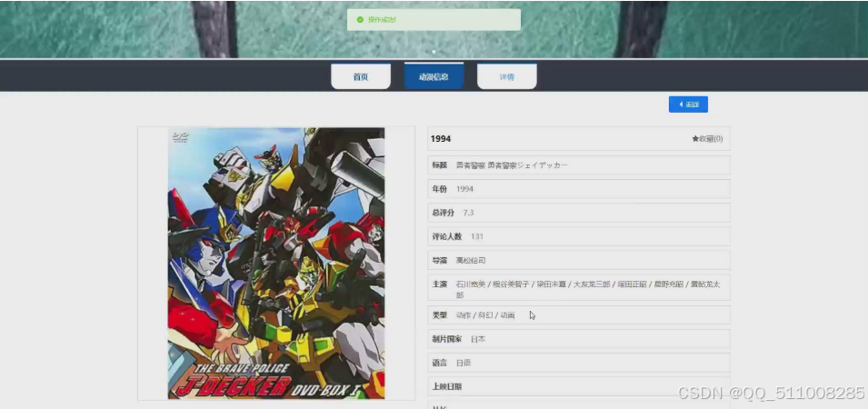Click the 收藏(0) star to favorite
The height and width of the screenshot is (409, 868).
tap(707, 139)
